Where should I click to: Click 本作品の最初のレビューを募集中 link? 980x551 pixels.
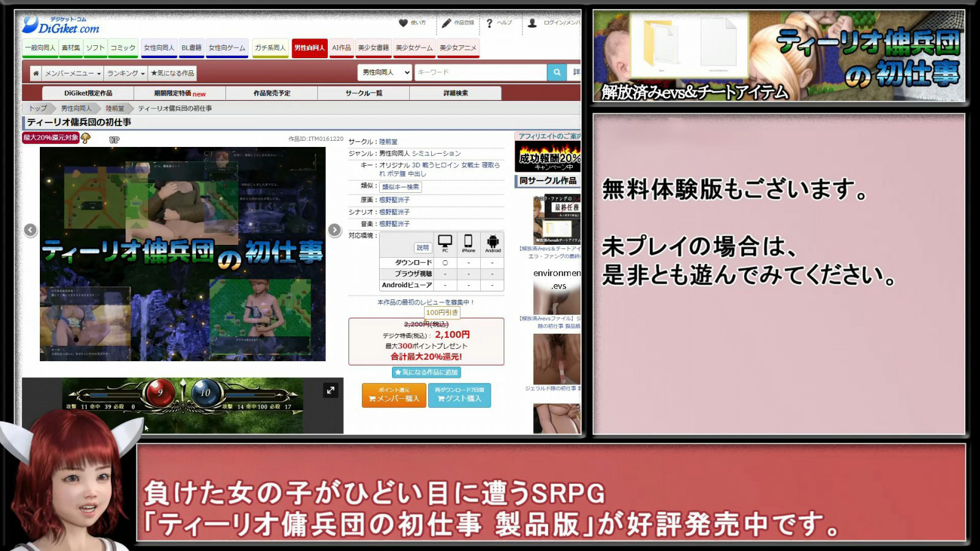(x=426, y=302)
